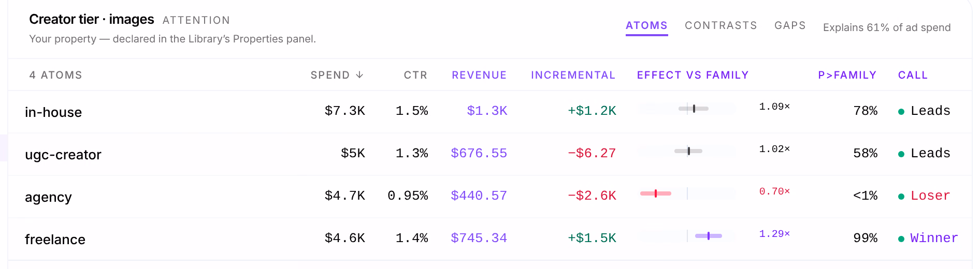This screenshot has height=269, width=980.
Task: Click the $440.57 revenue value
Action: click(x=479, y=196)
